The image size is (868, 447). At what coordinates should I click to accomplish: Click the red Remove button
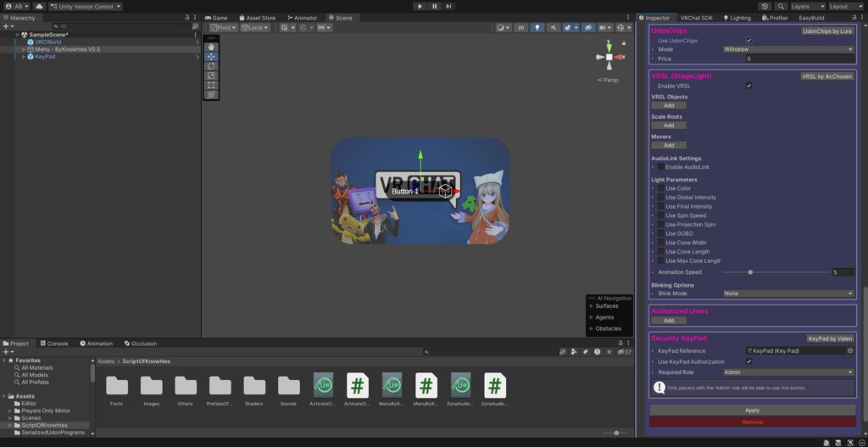[x=753, y=422]
